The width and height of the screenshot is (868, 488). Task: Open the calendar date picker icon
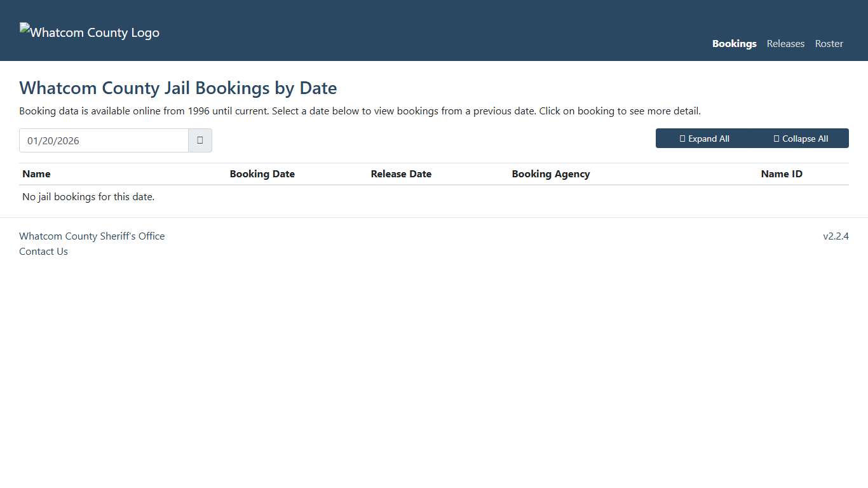(x=200, y=140)
